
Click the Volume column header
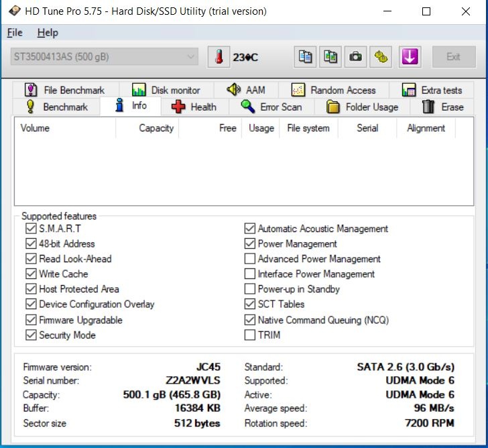65,128
